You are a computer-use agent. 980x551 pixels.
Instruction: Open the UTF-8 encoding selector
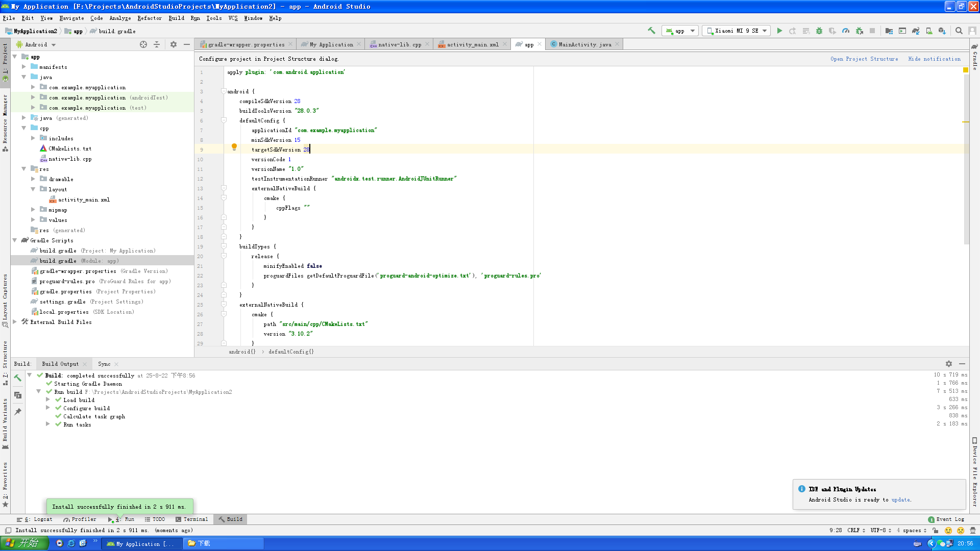click(x=881, y=531)
